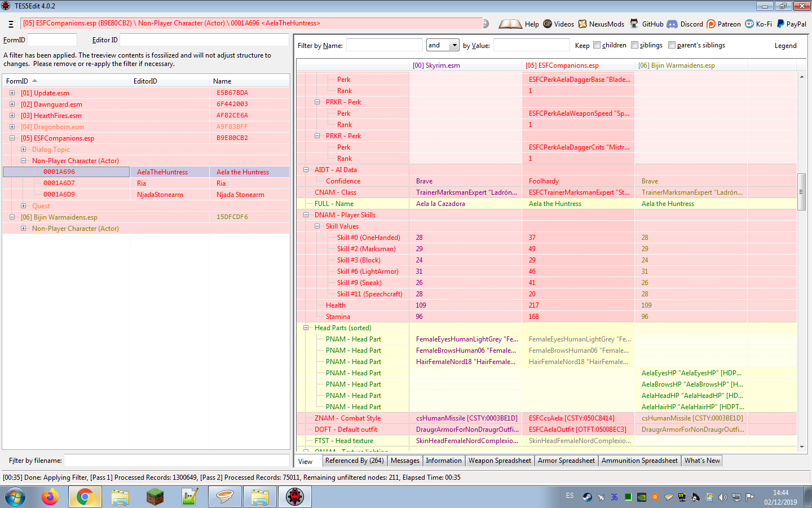Click the TES5Edit taskbar icon

(295, 497)
